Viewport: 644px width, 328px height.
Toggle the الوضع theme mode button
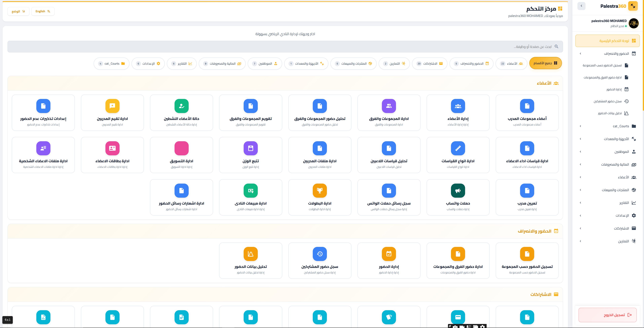tap(18, 11)
